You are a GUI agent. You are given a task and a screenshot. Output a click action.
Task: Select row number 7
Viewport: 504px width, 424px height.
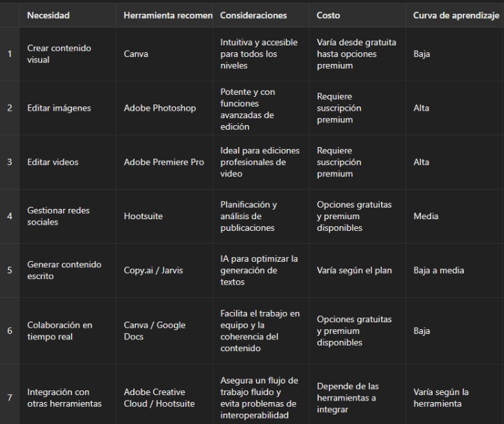tap(10, 398)
